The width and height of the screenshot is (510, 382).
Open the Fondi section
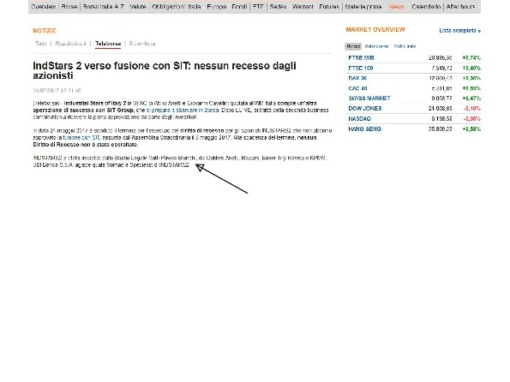pyautogui.click(x=239, y=7)
